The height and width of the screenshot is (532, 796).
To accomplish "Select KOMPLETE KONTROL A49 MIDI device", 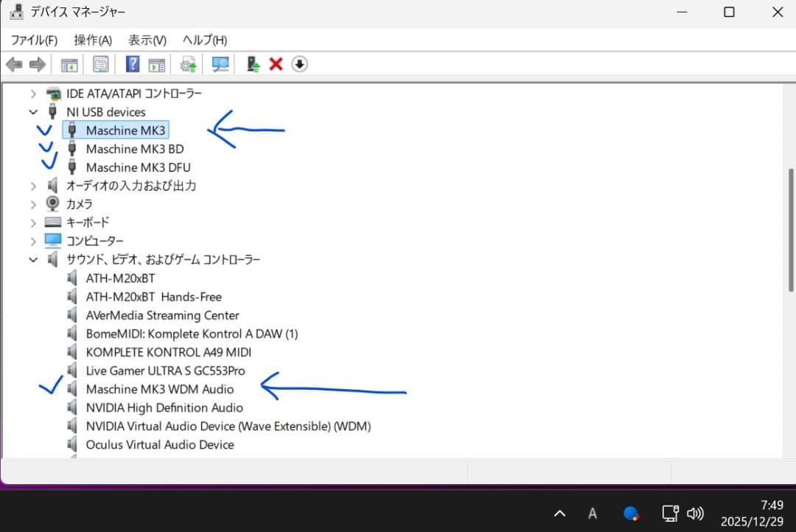I will 168,352.
